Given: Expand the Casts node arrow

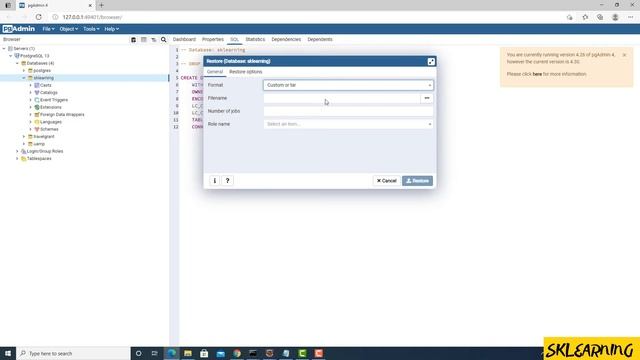Looking at the screenshot, I should point(30,85).
